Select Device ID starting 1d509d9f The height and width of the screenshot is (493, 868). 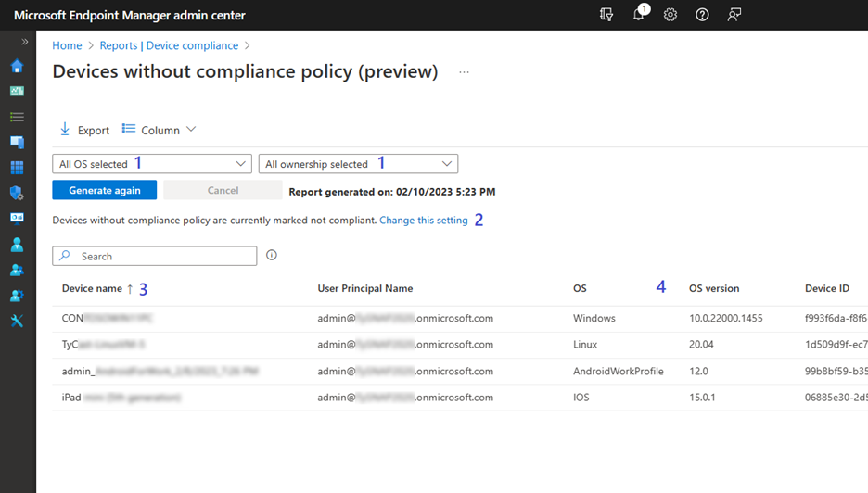836,344
